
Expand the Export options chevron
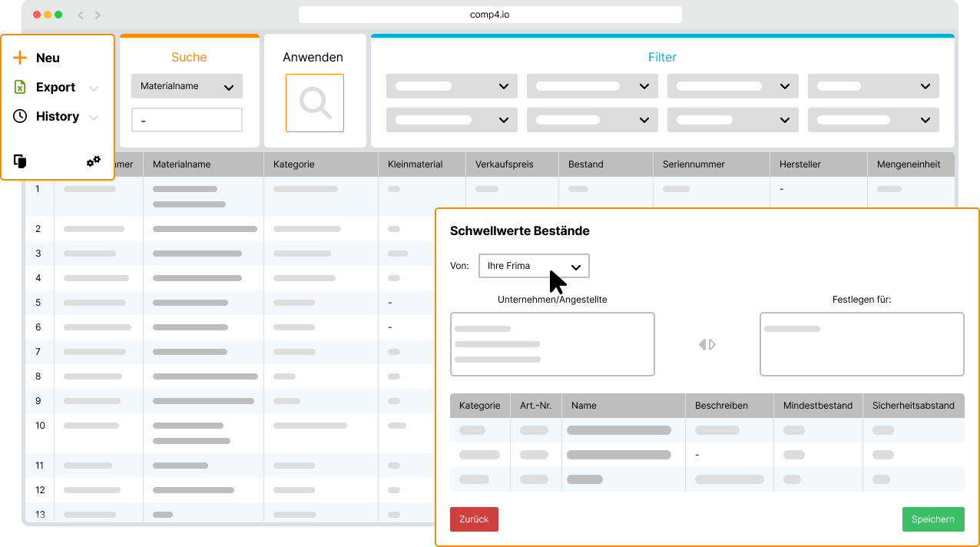click(94, 88)
